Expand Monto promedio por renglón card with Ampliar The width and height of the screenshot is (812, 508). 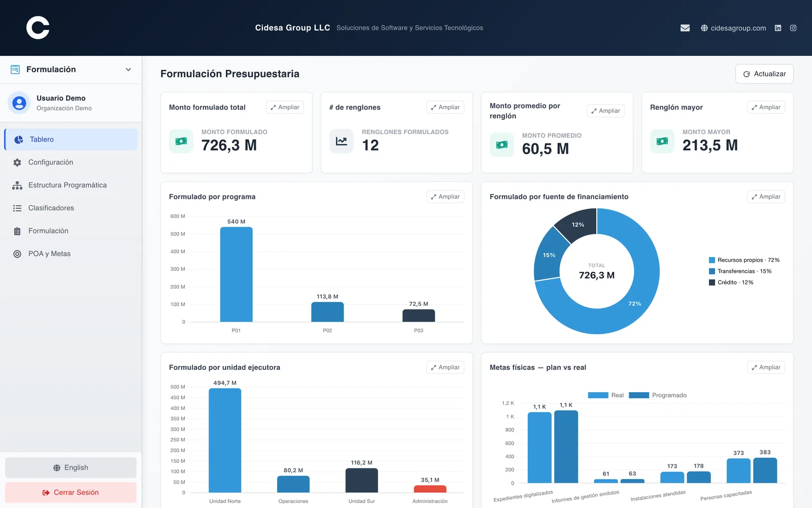pyautogui.click(x=605, y=111)
